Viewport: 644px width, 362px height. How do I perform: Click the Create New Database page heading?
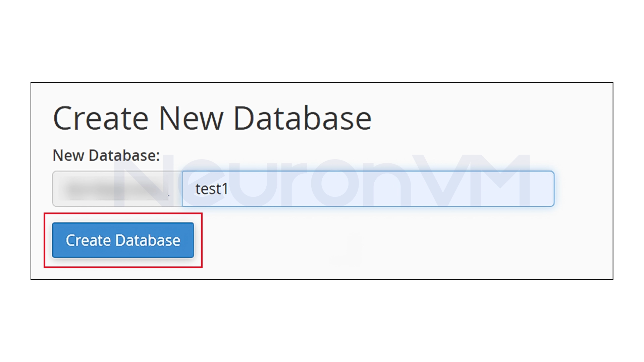[213, 117]
